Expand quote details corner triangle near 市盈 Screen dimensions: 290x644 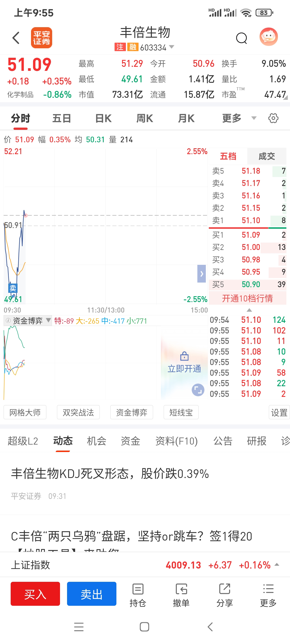coord(285,97)
